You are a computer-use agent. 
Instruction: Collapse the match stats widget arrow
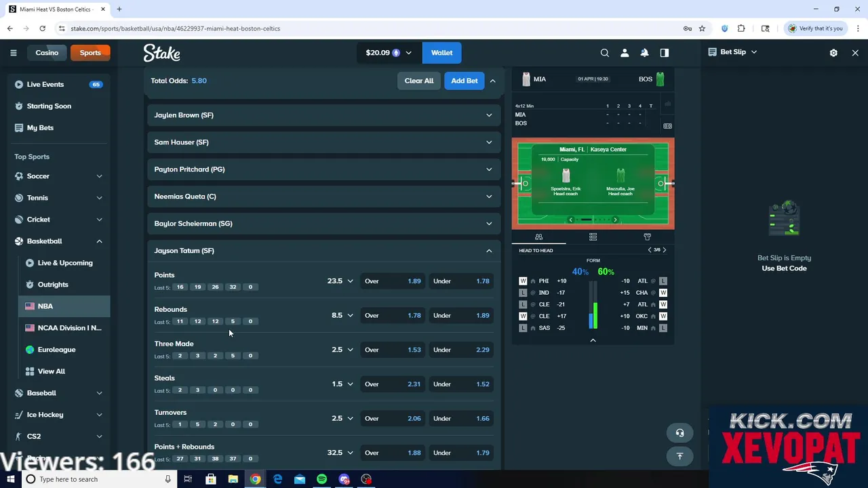coord(593,340)
